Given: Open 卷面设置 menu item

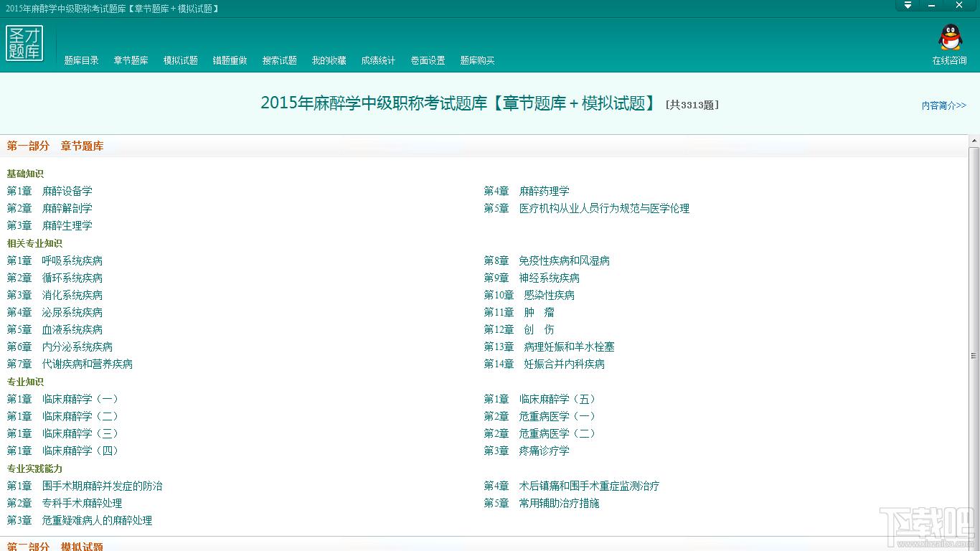Looking at the screenshot, I should tap(428, 60).
